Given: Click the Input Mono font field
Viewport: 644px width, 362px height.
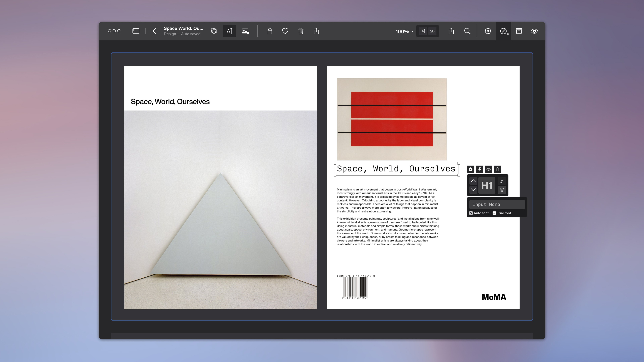Looking at the screenshot, I should point(496,204).
